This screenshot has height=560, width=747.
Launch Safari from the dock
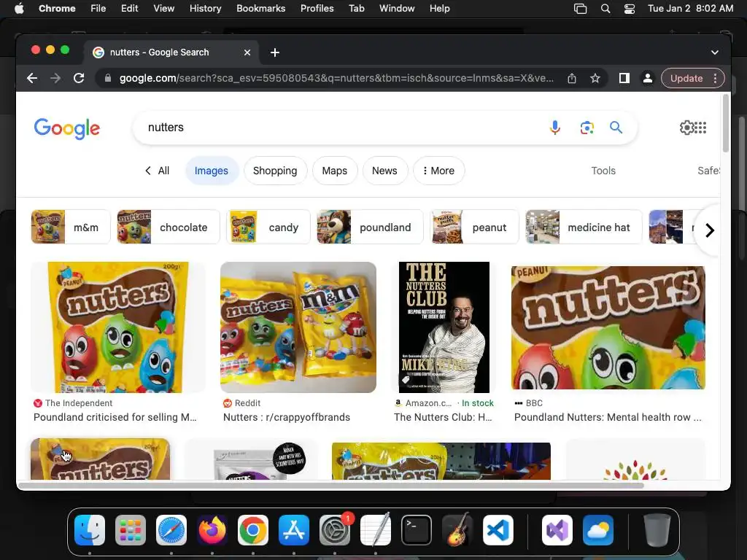(171, 530)
